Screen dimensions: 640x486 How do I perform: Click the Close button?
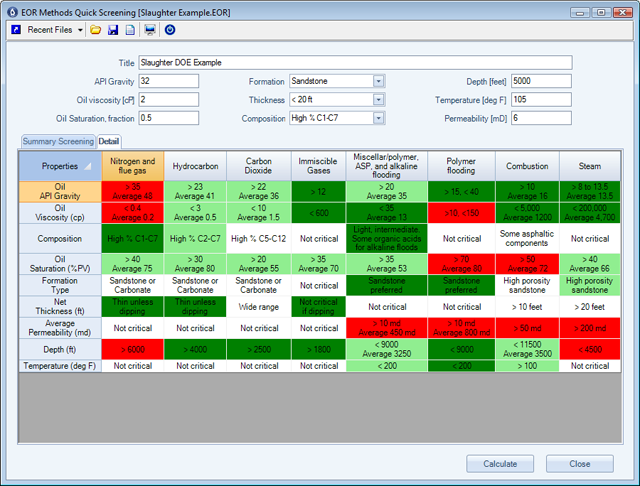click(580, 464)
